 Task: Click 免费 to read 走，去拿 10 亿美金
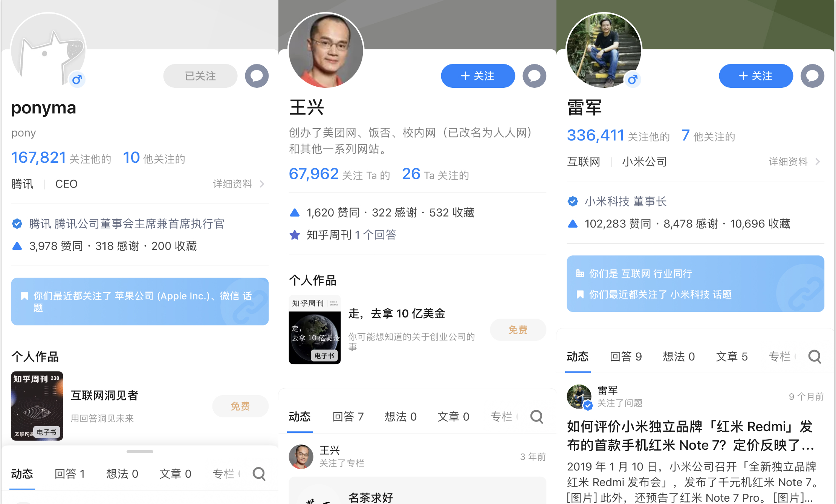518,330
